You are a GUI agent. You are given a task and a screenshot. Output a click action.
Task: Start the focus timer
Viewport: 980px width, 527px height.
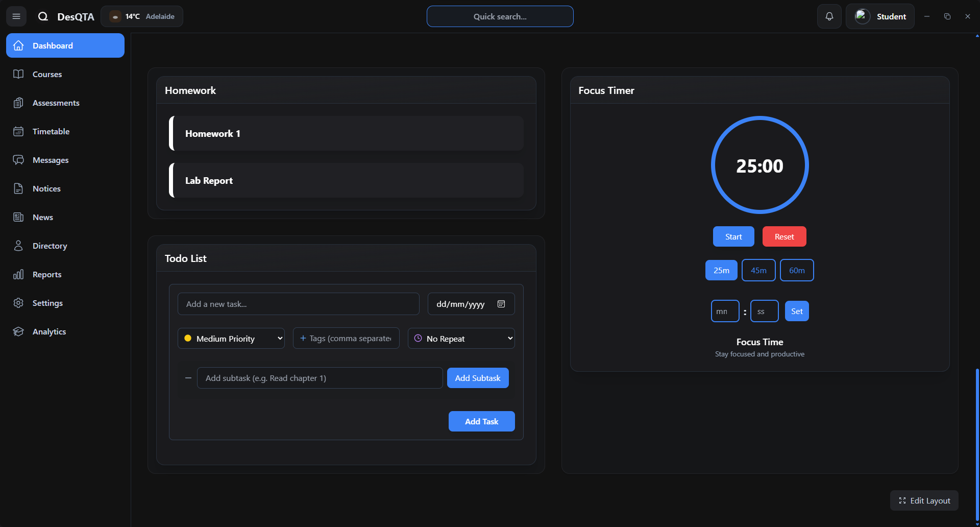pos(733,236)
